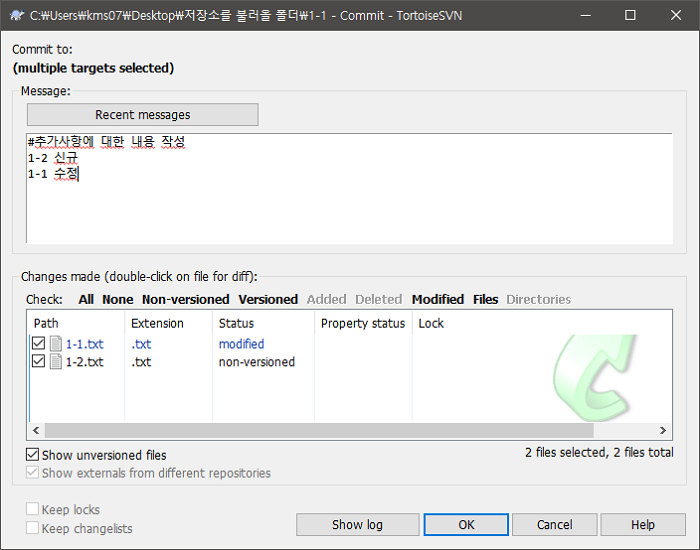Viewport: 700px width, 550px height.
Task: Toggle Show unversioned files checkbox
Action: [x=33, y=455]
